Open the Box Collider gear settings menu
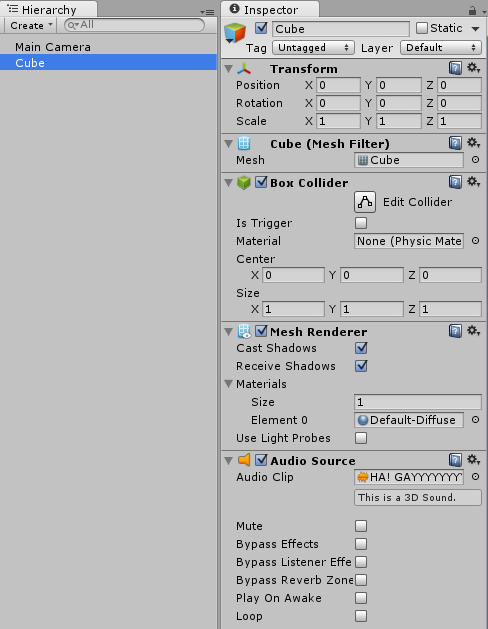Viewport: 488px width, 629px height. pos(473,182)
